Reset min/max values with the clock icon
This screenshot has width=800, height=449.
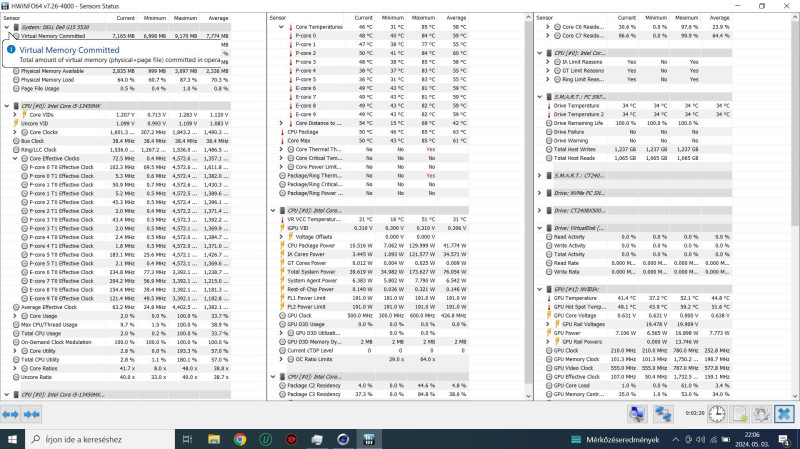[x=716, y=414]
